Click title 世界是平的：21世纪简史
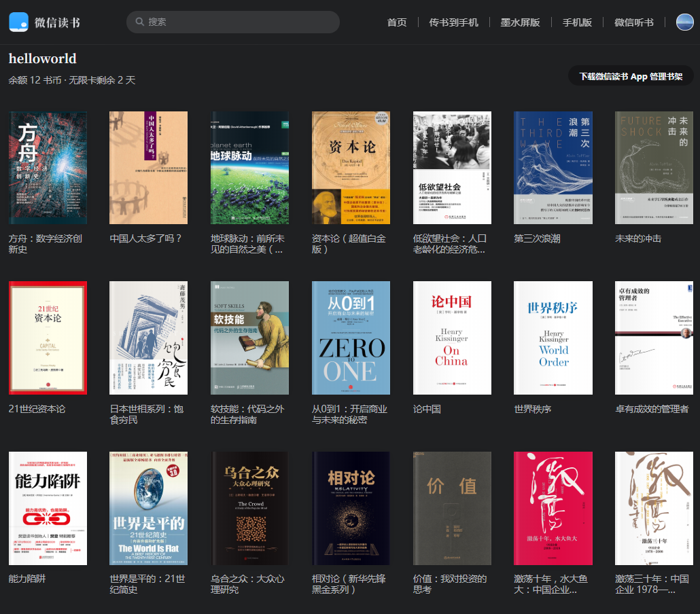 coord(147,584)
